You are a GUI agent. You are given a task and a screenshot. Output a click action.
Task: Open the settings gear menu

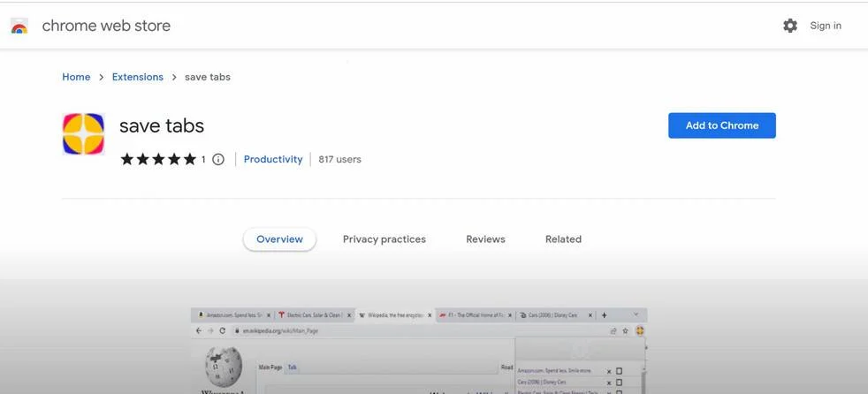(x=790, y=26)
